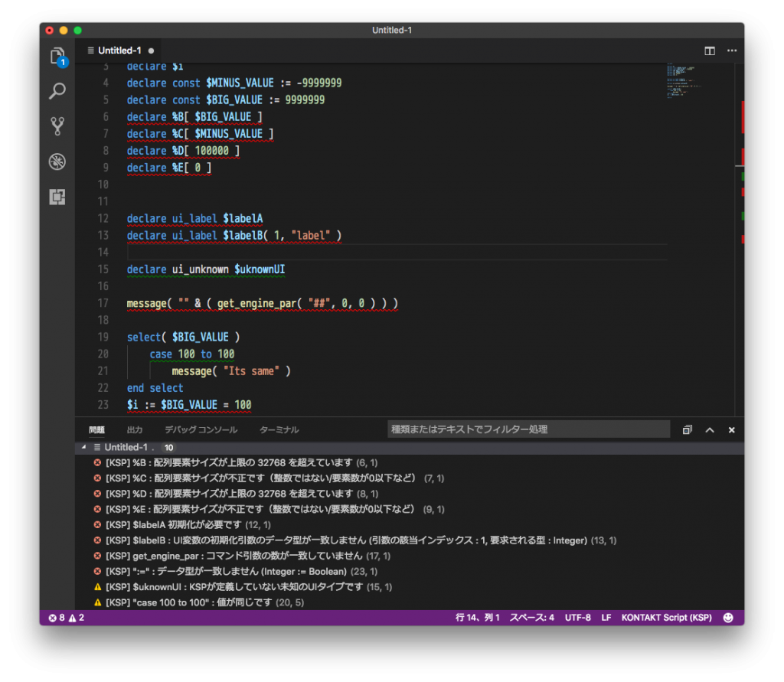Open the editor more actions ellipsis
784x682 pixels.
click(731, 51)
